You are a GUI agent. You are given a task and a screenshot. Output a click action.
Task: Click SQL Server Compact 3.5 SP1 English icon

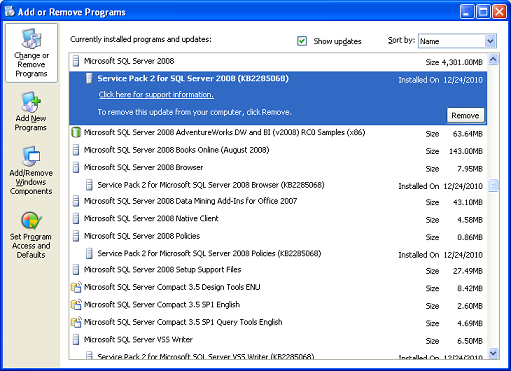point(76,304)
